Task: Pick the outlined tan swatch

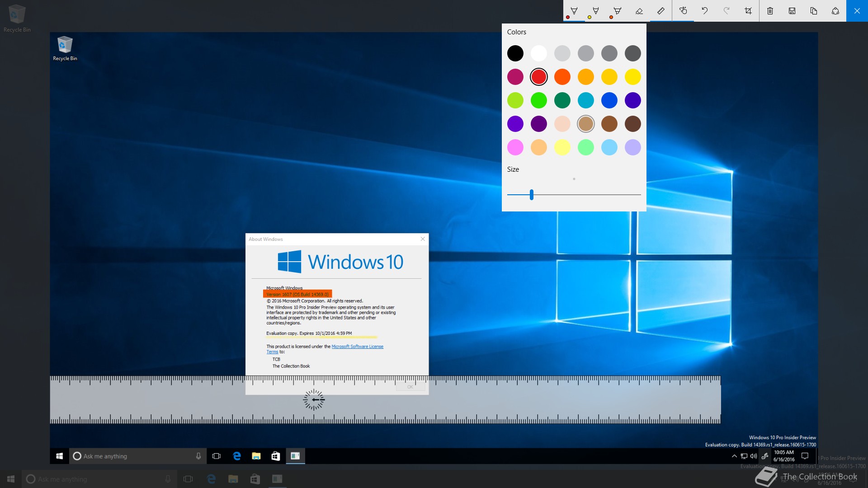Action: (x=586, y=124)
